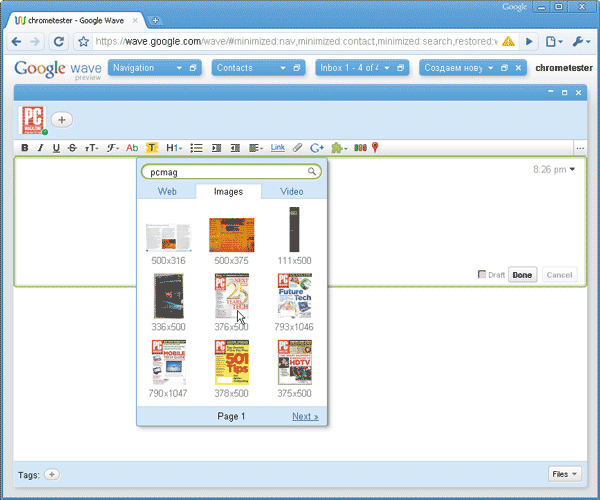
Task: Increase indent of text
Action: click(217, 148)
